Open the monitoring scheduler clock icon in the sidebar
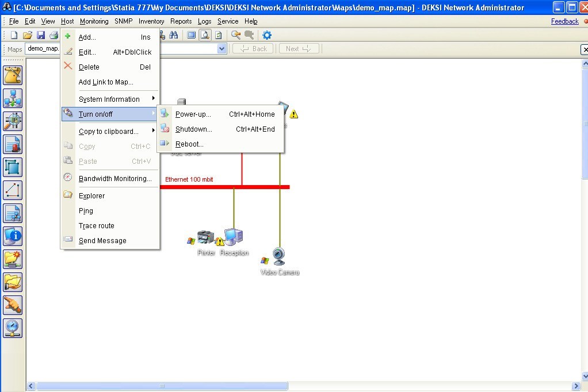 [12, 328]
